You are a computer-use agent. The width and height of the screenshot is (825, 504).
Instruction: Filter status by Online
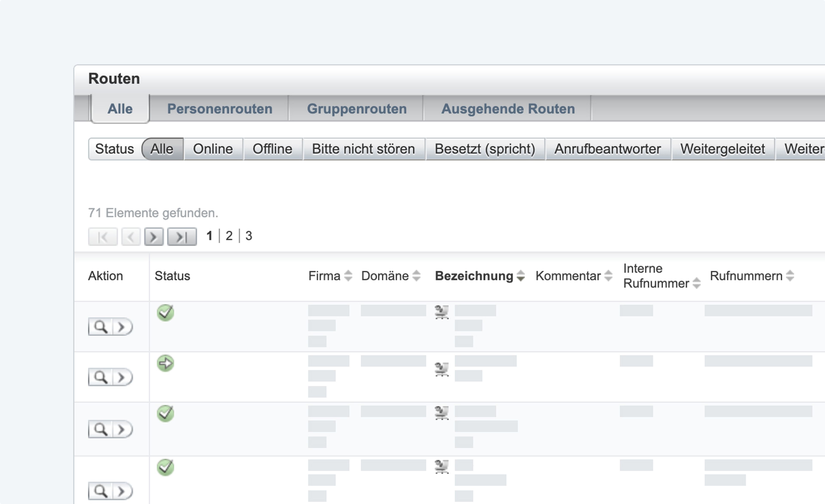pos(213,149)
